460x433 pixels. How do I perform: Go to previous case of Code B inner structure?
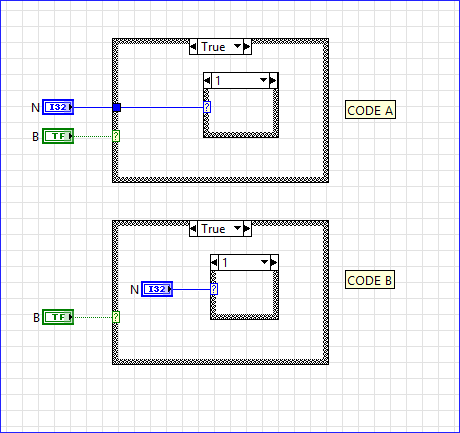215,263
